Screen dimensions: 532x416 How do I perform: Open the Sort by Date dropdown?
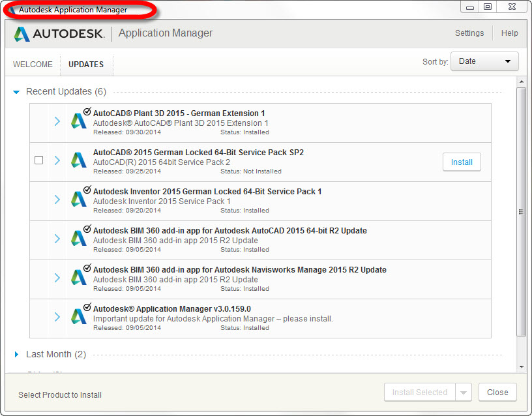pos(484,61)
